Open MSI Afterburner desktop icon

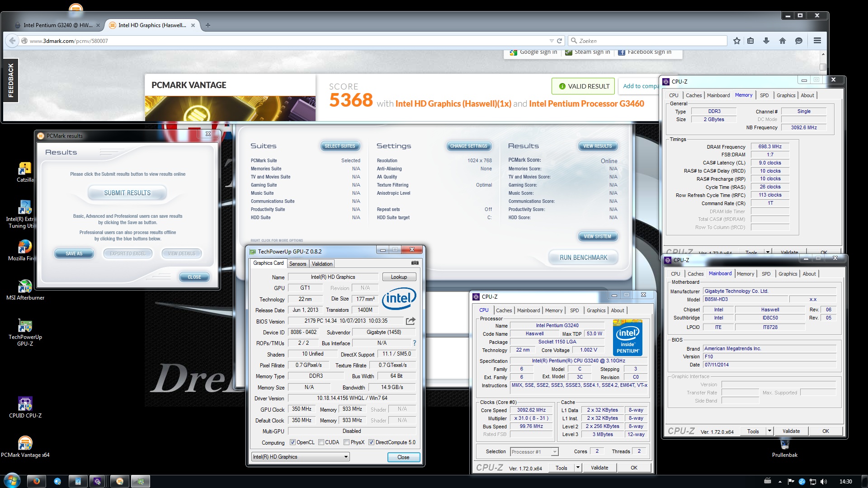point(25,290)
